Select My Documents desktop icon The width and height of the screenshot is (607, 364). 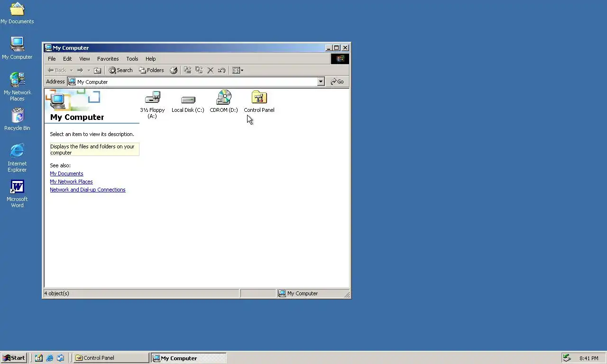pos(17,13)
